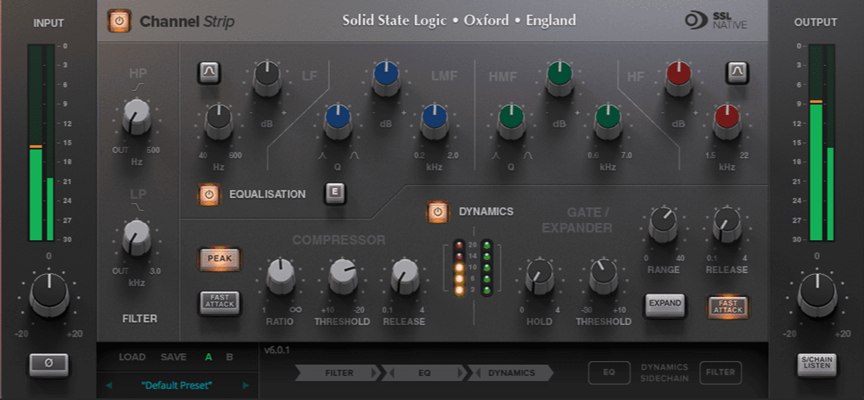Click the HP filter frequency knob
This screenshot has width=864, height=400.
point(137,117)
